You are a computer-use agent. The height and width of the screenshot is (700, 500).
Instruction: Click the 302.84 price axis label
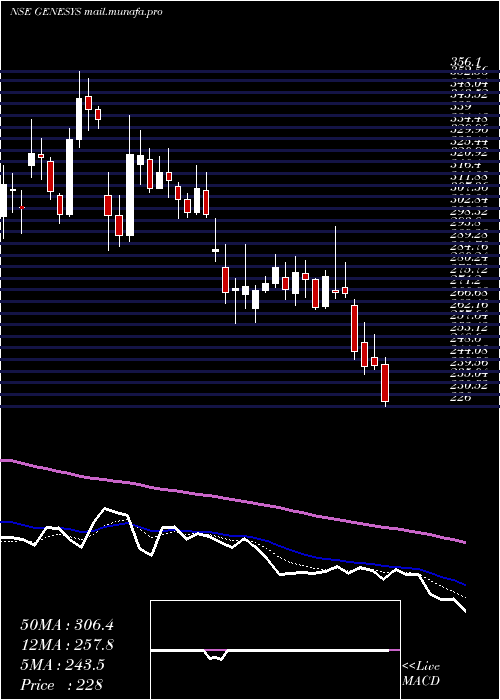(x=469, y=200)
